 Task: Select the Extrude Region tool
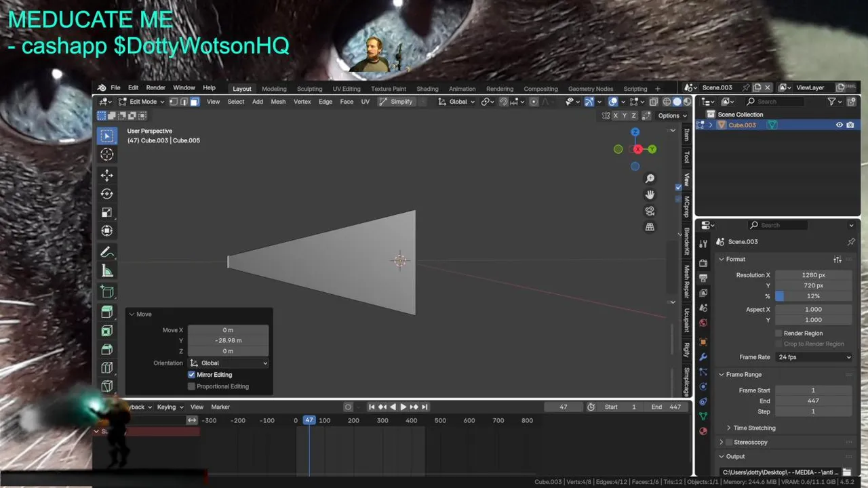point(106,312)
